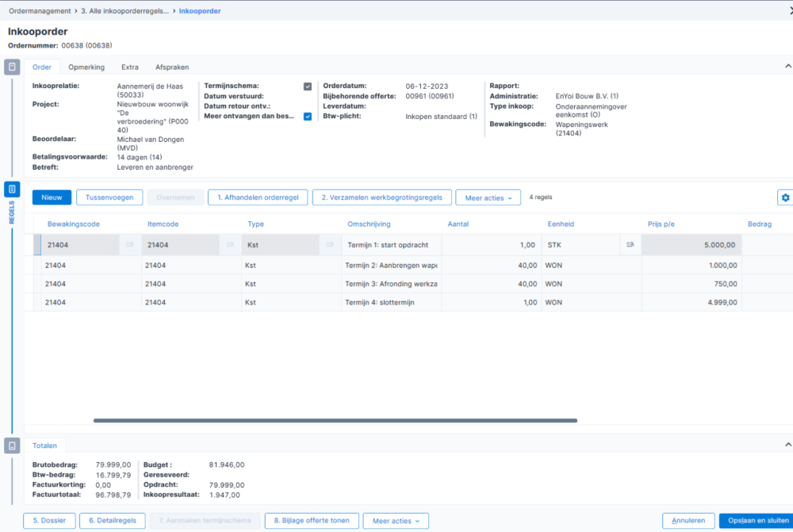
Task: Collapse the Totalen panel with the chevron
Action: (788, 445)
